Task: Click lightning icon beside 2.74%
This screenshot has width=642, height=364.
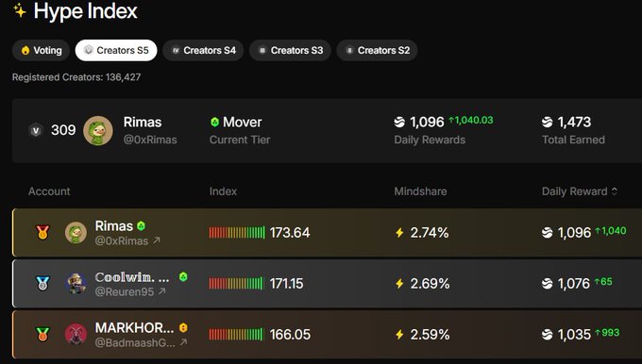Action: (399, 233)
